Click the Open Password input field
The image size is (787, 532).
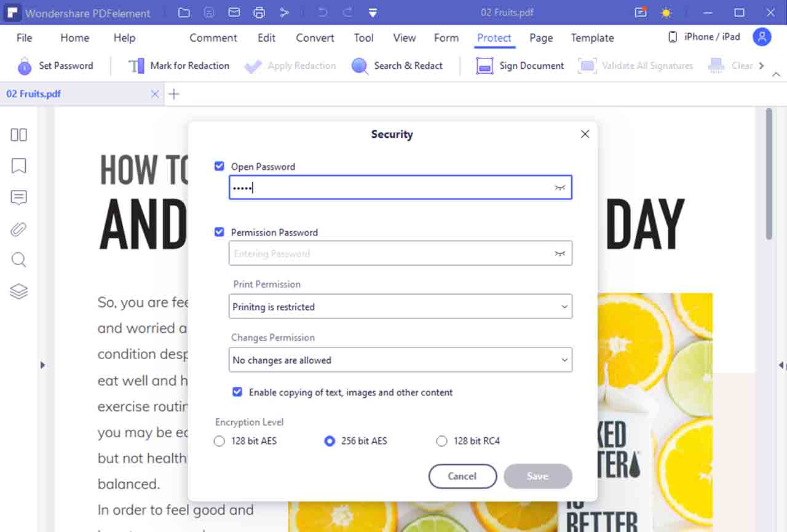point(400,188)
